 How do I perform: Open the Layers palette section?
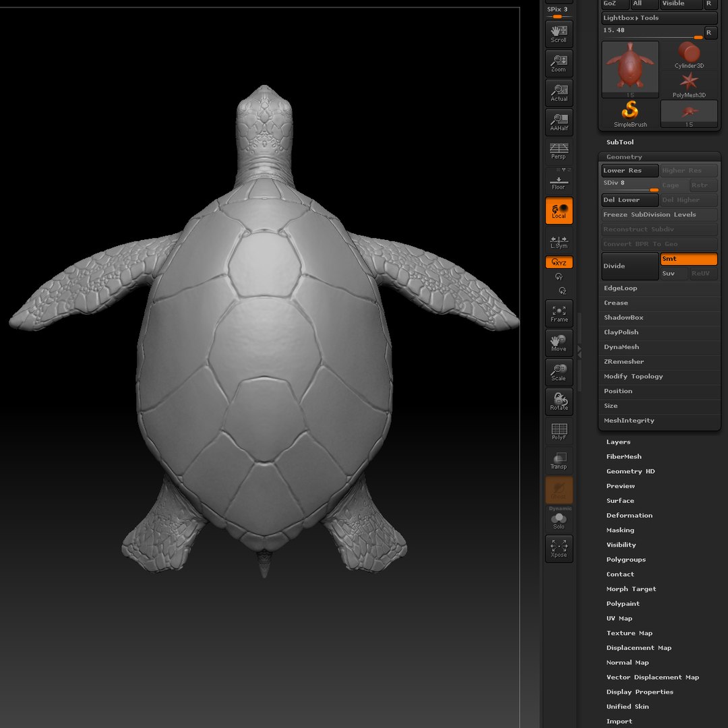tap(618, 442)
